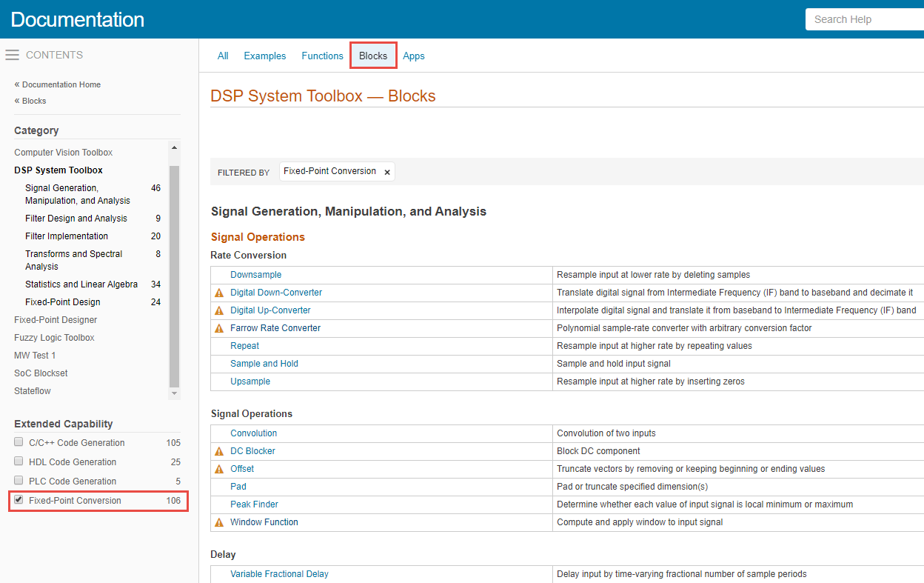Screen dimensions: 924x583
Task: Switch to the Examples tab
Action: tap(264, 56)
